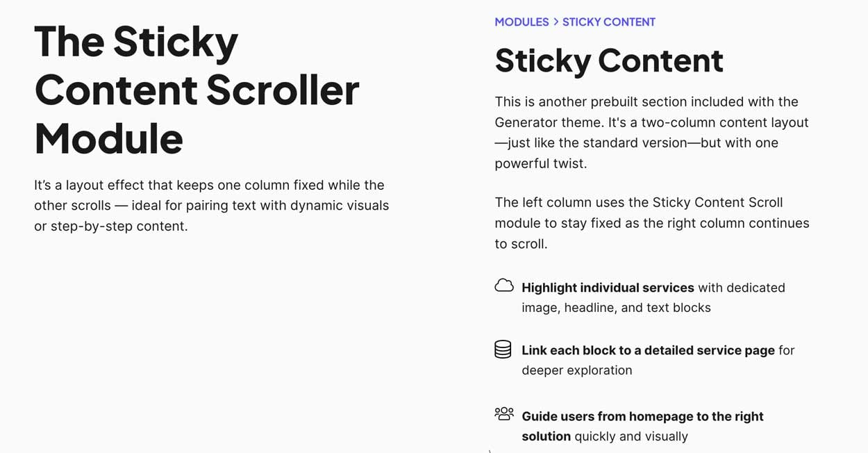Click the cloud icon beside Highlight individual services

point(504,286)
